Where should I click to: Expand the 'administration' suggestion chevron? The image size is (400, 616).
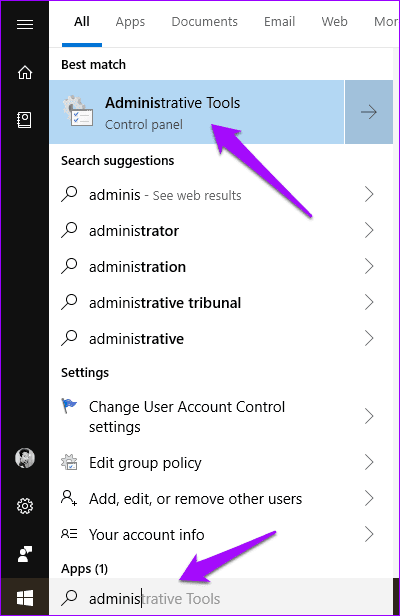coord(369,266)
